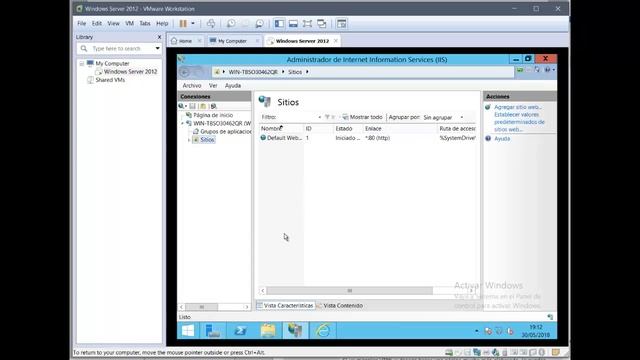The height and width of the screenshot is (360, 640).
Task: Enter VMware full screen mode icon
Action: pyautogui.click(x=307, y=24)
